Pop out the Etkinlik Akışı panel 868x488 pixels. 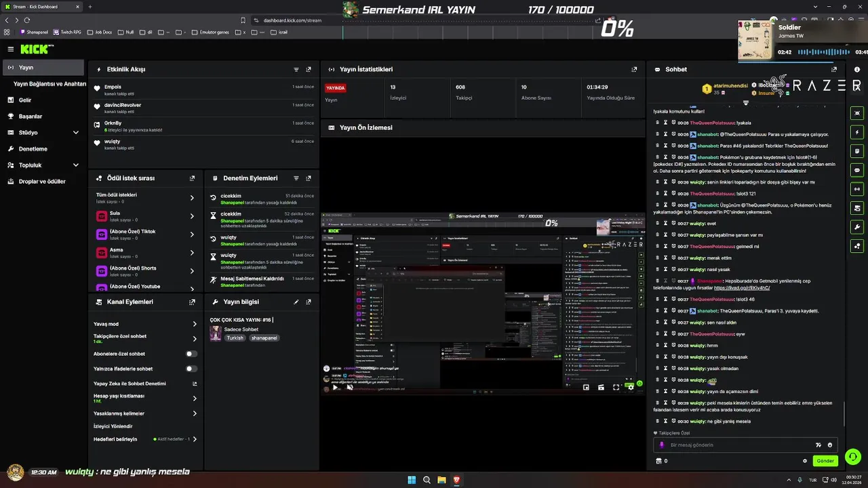click(309, 69)
